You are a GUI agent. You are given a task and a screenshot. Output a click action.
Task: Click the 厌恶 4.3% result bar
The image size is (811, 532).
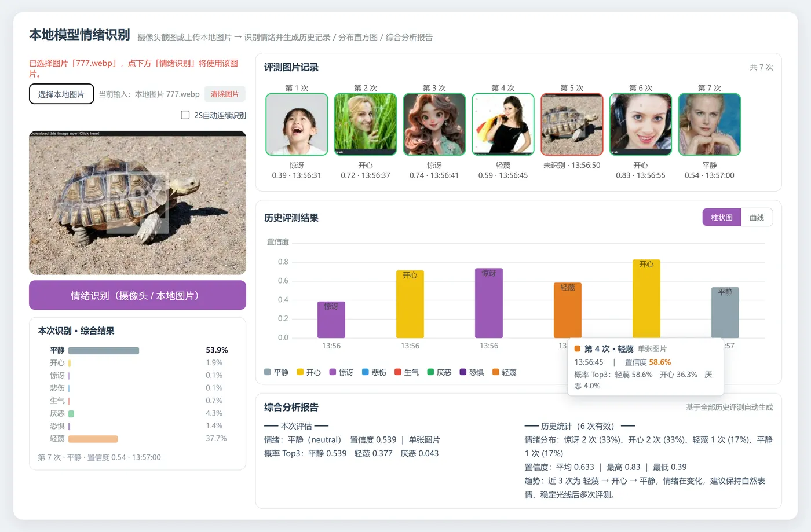(71, 413)
